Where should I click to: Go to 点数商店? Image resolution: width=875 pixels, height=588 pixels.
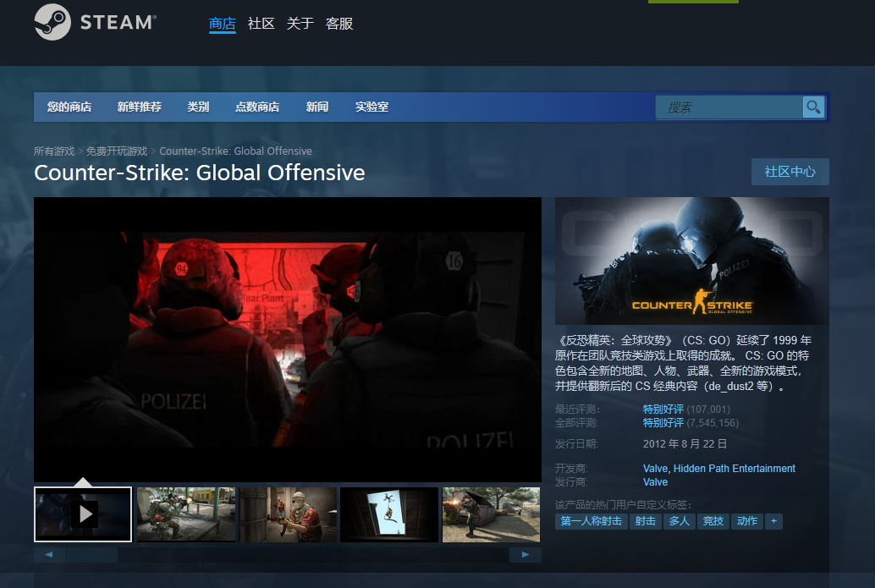(257, 107)
